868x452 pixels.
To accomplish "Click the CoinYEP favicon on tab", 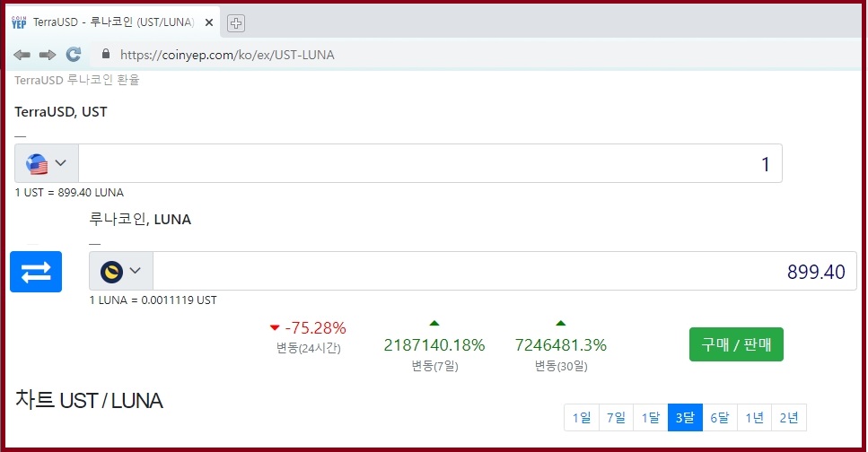I will point(19,22).
